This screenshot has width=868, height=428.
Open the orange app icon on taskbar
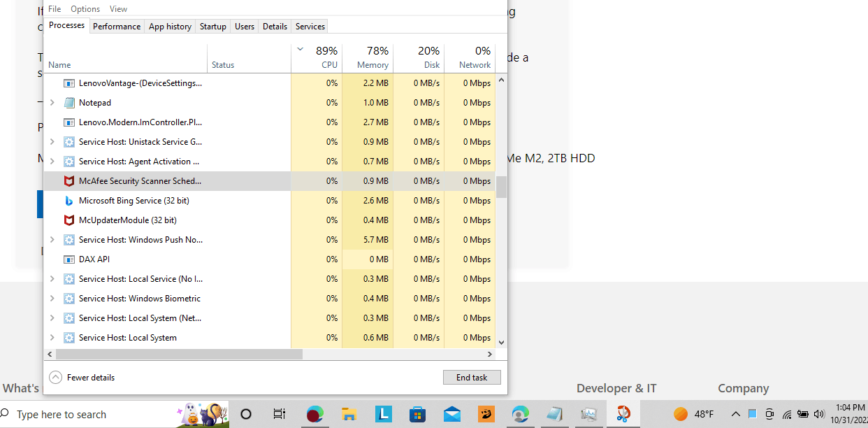(x=486, y=414)
